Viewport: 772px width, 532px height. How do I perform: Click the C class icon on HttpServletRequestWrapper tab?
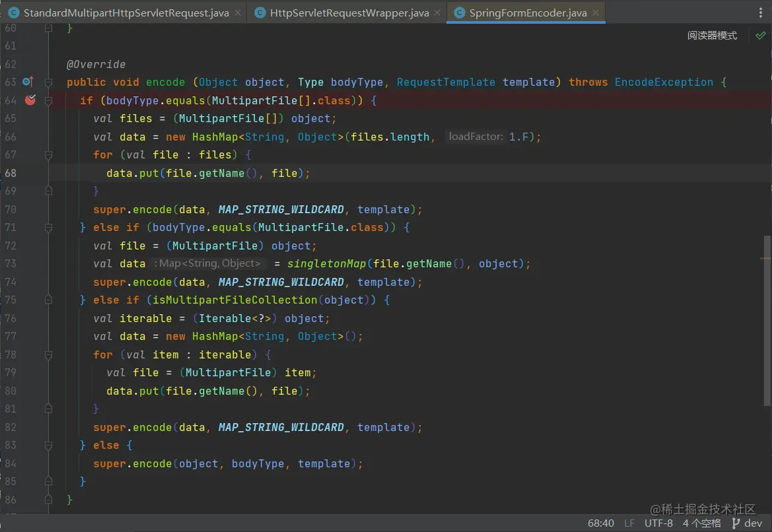[260, 13]
